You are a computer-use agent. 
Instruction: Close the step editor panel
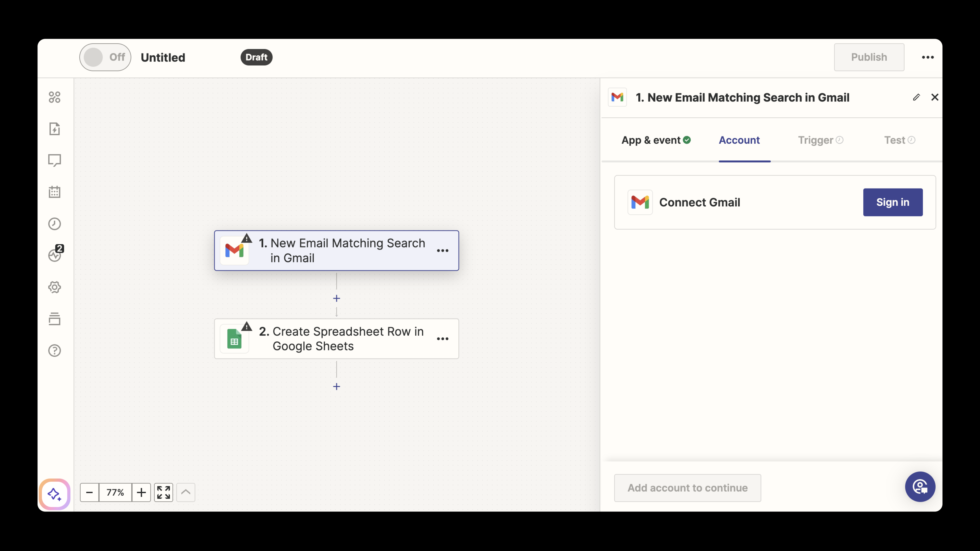tap(935, 97)
